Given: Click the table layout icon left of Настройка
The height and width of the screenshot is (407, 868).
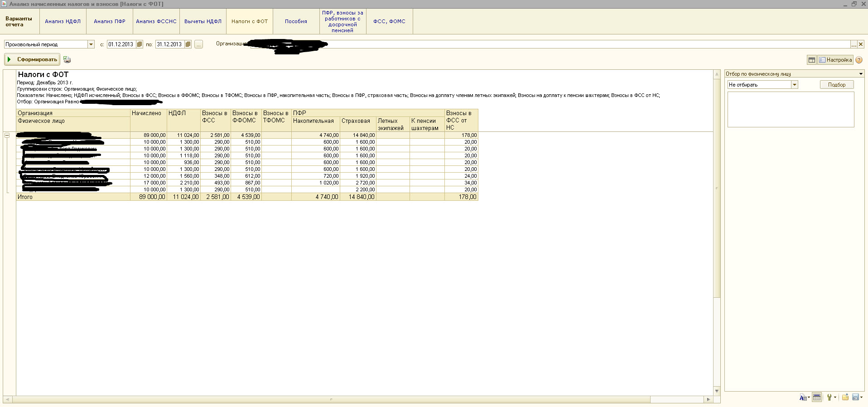Looking at the screenshot, I should (x=812, y=60).
